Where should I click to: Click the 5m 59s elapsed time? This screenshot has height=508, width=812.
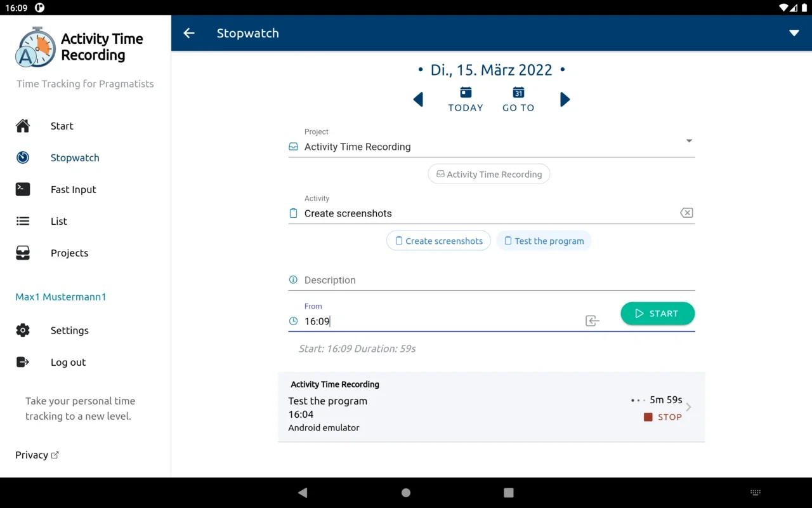[666, 400]
